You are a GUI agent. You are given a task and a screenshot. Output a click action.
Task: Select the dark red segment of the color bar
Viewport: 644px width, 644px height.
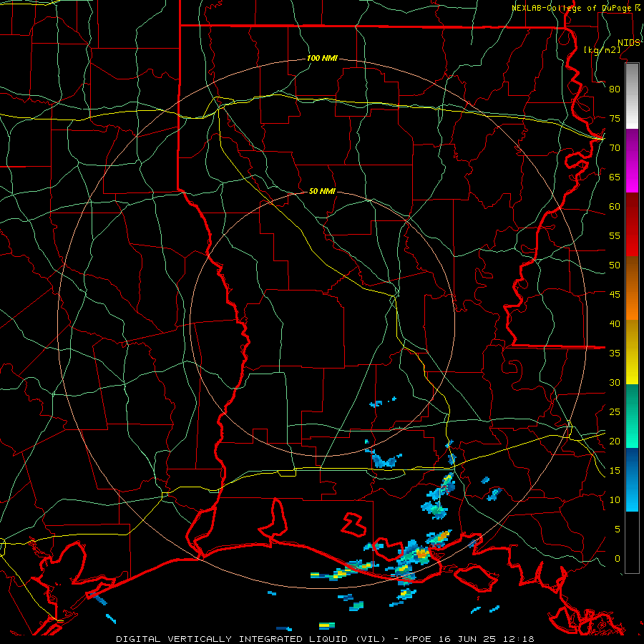[632, 225]
